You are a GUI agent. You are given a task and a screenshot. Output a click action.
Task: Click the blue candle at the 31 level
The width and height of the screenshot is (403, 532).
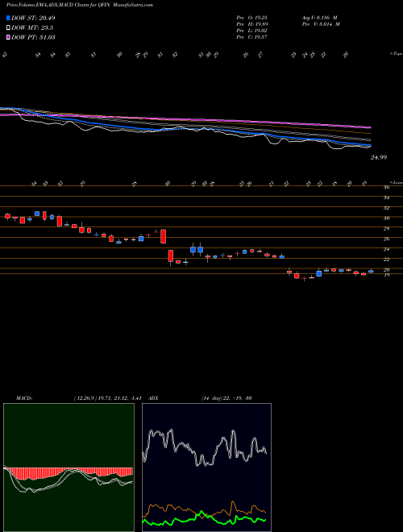coord(37,214)
